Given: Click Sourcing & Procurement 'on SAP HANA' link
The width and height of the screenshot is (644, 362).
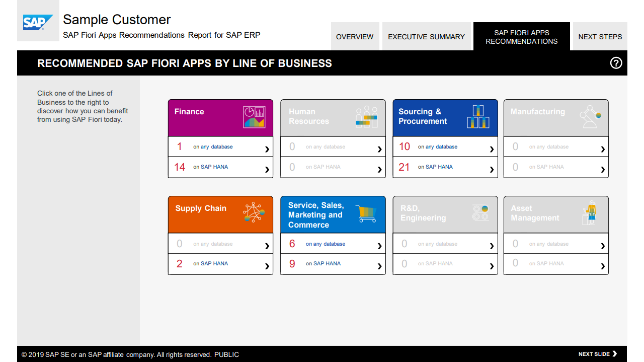Looking at the screenshot, I should tap(435, 167).
